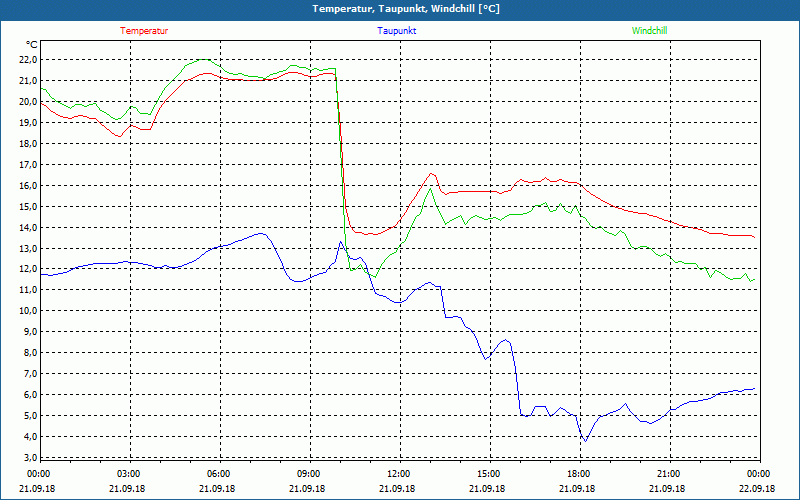Pick the '8,0' y-axis tick label

tap(31, 353)
